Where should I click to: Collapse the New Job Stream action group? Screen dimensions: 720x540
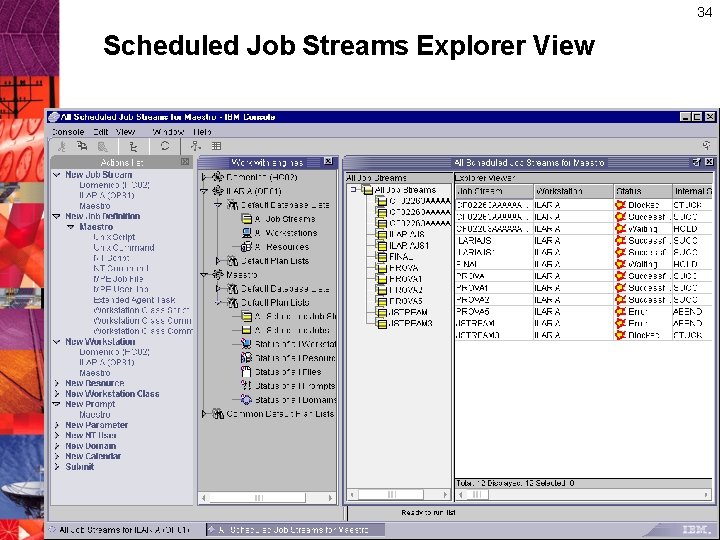pyautogui.click(x=57, y=175)
